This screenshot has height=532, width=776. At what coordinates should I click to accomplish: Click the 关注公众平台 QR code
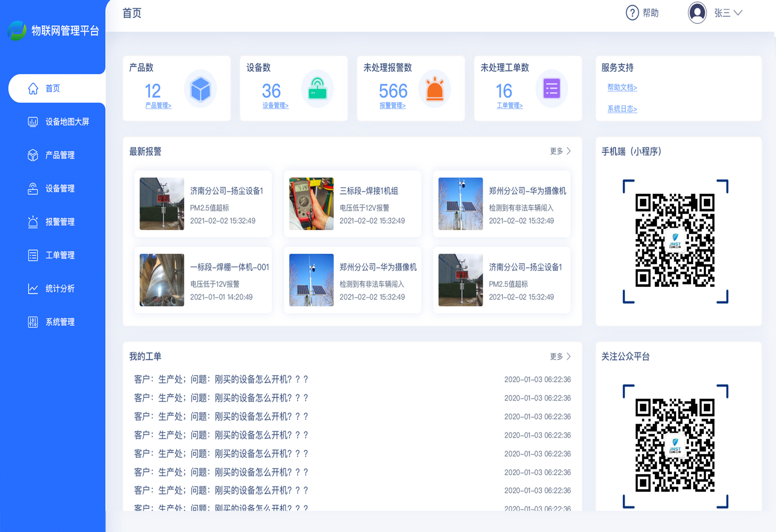point(675,445)
